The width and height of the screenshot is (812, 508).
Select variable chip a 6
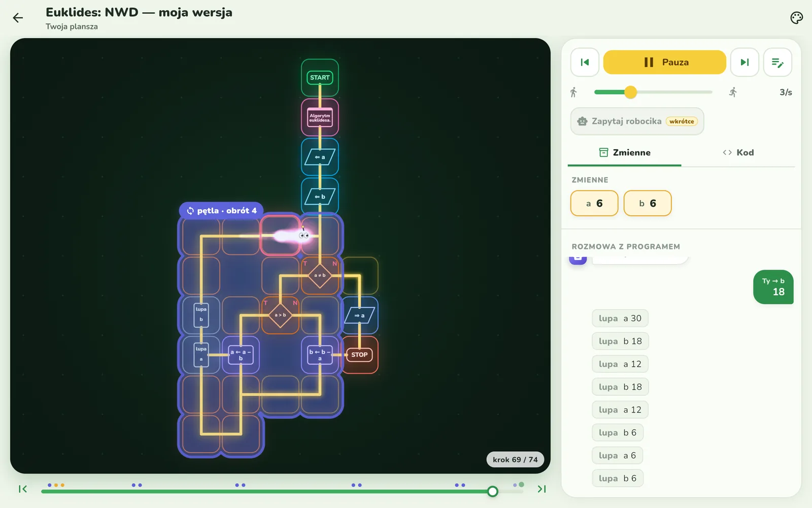(594, 203)
